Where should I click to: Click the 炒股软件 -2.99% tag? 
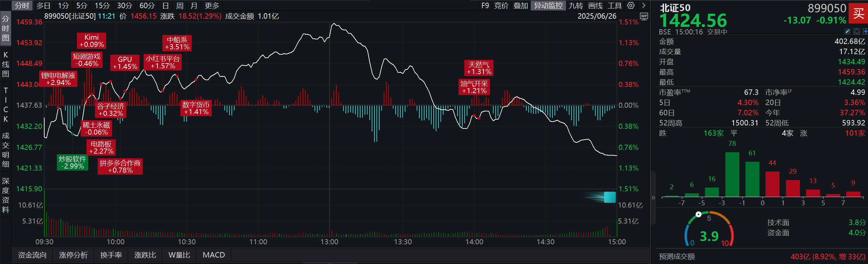tap(73, 162)
